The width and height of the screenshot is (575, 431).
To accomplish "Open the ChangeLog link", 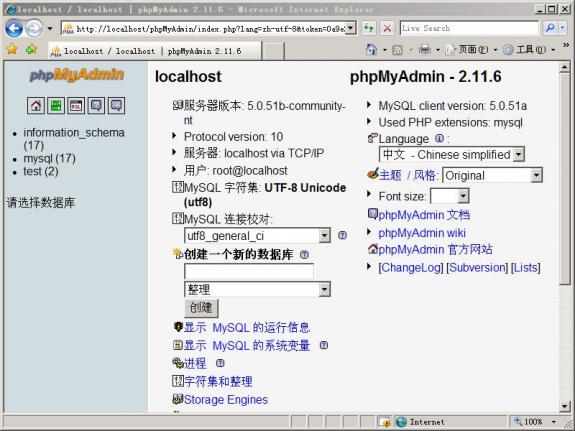I will click(411, 267).
